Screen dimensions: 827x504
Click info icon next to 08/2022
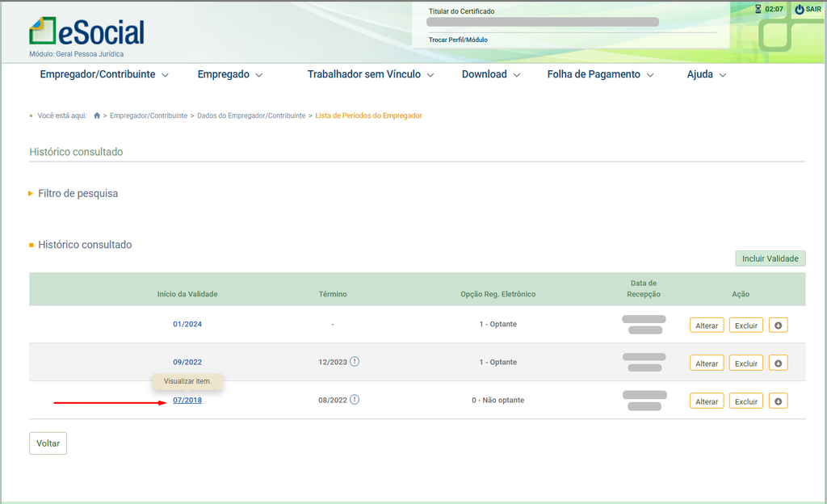(x=355, y=400)
